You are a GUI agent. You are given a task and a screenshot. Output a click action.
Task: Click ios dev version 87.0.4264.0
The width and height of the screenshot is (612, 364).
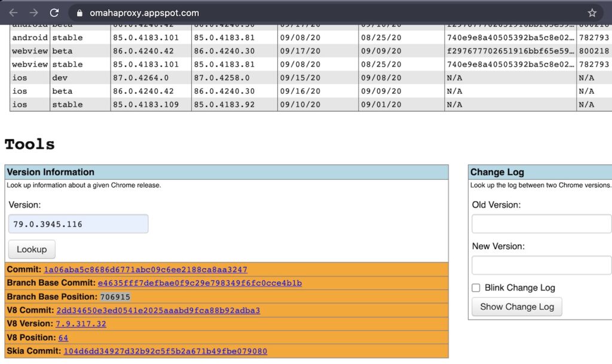coord(140,78)
